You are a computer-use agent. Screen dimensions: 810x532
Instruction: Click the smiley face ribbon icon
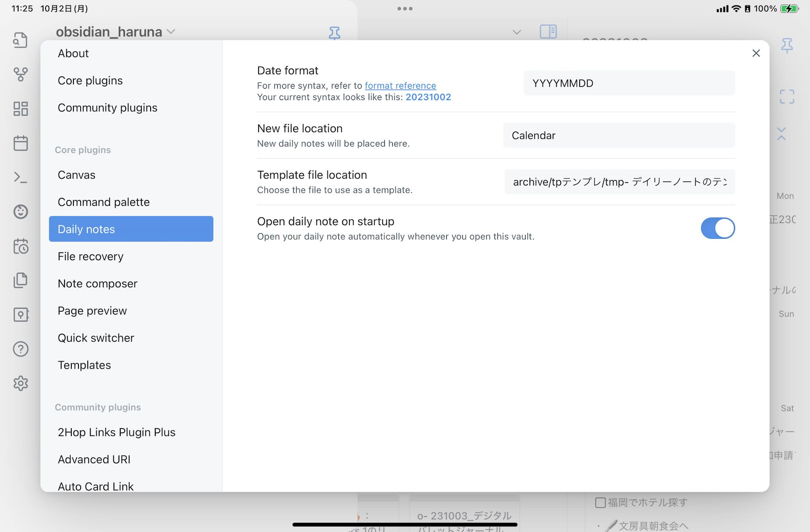click(x=20, y=211)
